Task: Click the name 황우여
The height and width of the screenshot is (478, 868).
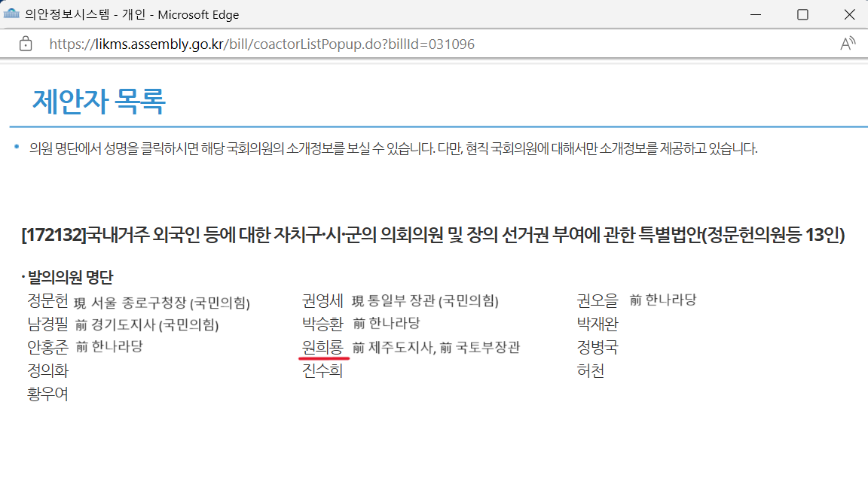Action: 47,394
